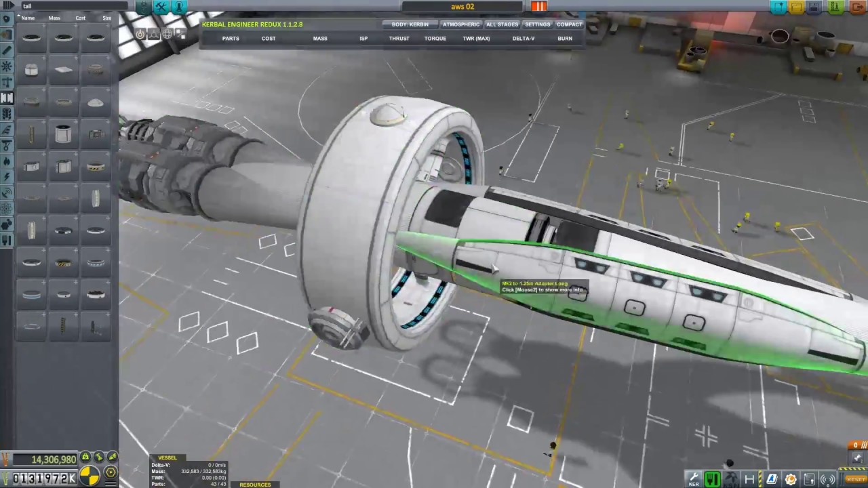The width and height of the screenshot is (868, 488).
Task: Open Kerbal Engineer Settings
Action: tap(538, 24)
